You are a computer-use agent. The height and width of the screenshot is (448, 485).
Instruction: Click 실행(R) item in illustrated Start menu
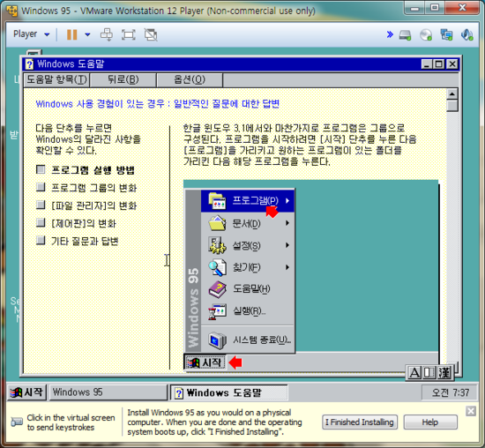[248, 310]
